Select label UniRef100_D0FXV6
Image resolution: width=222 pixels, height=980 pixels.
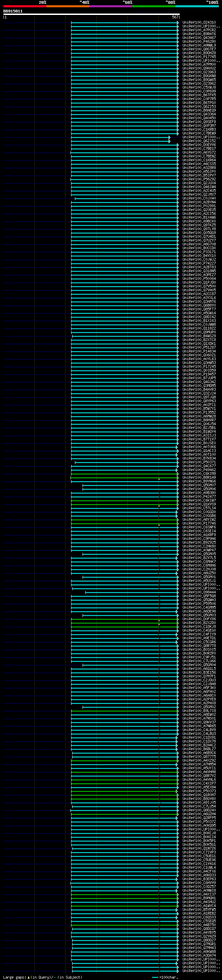click(199, 619)
